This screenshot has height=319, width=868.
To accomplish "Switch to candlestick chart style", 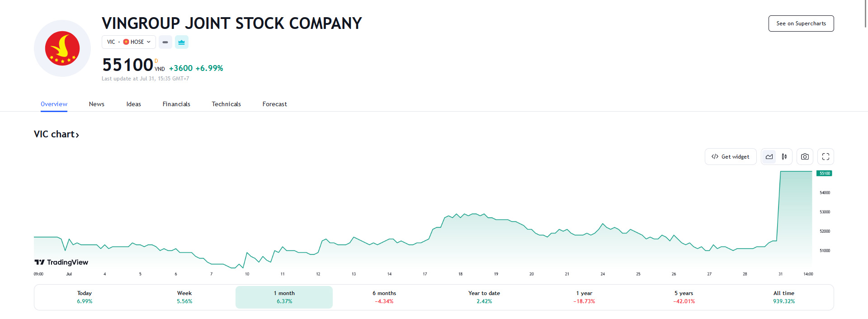I will click(784, 157).
